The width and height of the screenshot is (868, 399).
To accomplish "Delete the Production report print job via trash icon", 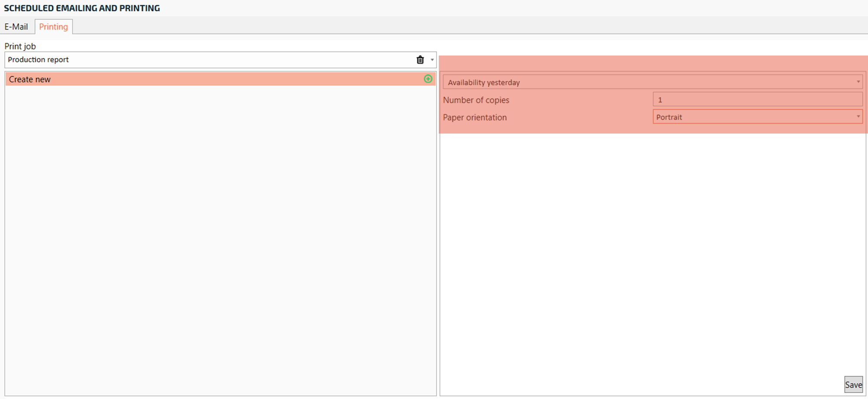I will pos(420,60).
